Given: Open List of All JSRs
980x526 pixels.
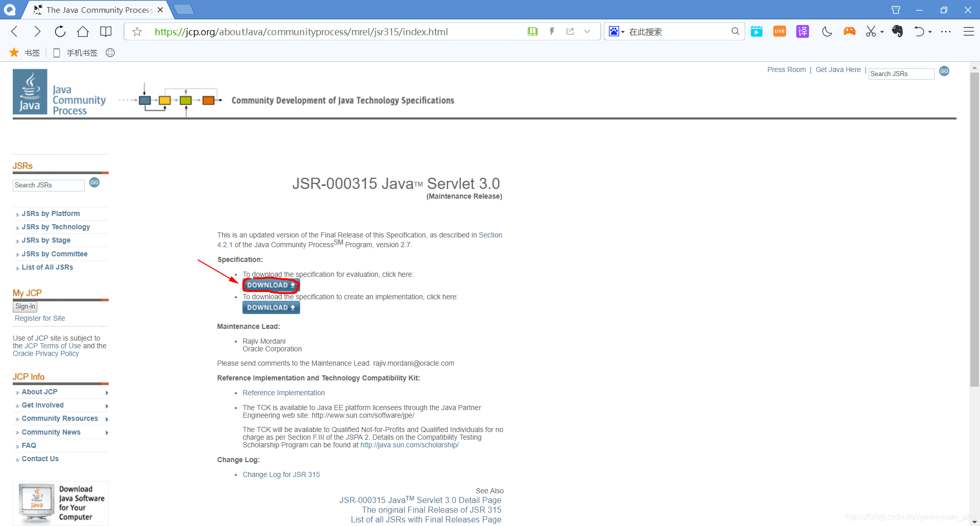Looking at the screenshot, I should coord(47,267).
